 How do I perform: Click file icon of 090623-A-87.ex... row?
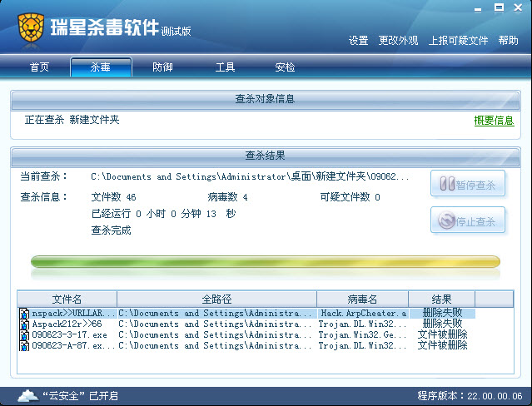24,346
